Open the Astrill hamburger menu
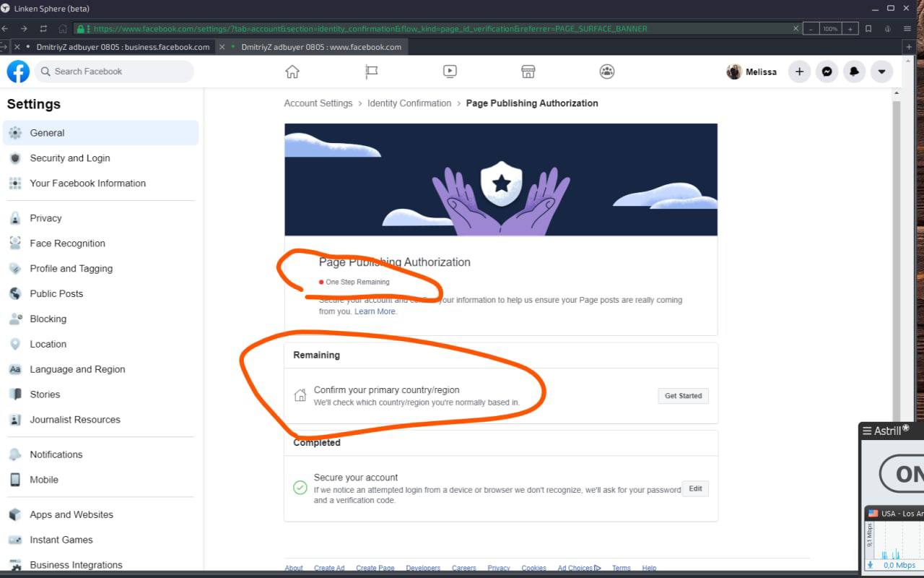The height and width of the screenshot is (578, 924). (867, 431)
